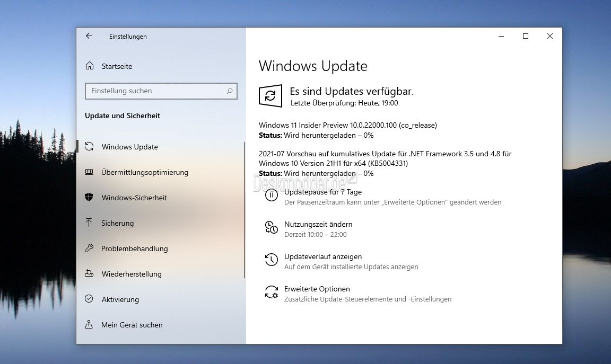Click the Pausenzeitraum description under Updatepause
Viewport: 611px width, 364px height.
(393, 202)
